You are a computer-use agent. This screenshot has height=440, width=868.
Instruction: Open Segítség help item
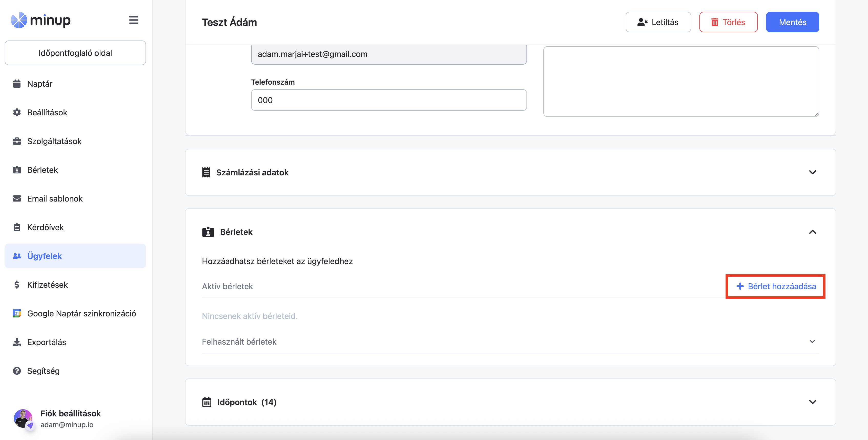click(43, 371)
